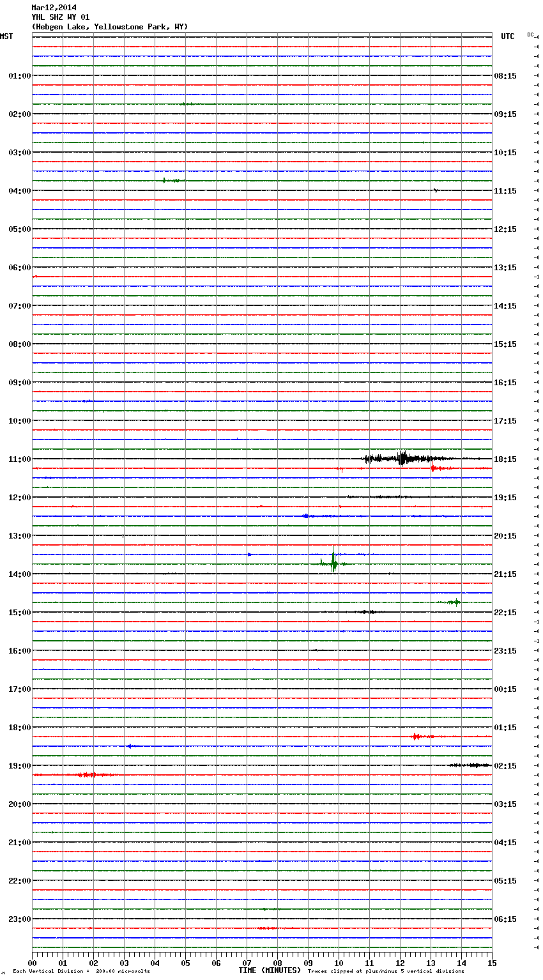The height and width of the screenshot is (980, 543).
Task: Click the 14:15 UTC time label
Action: tap(505, 306)
